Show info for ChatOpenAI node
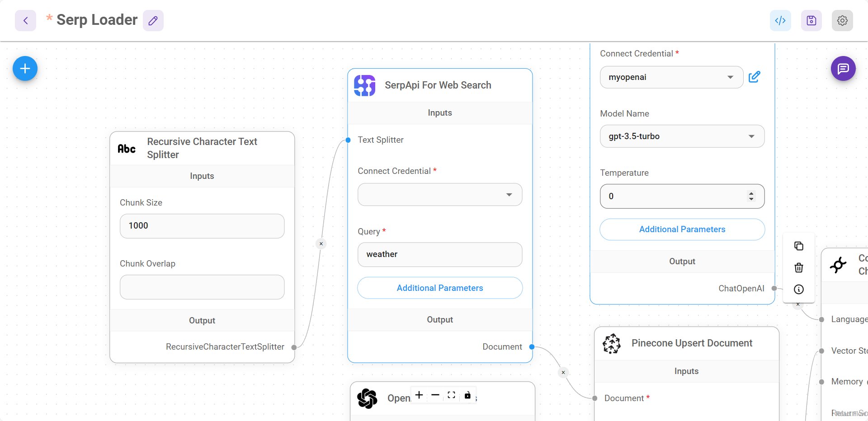The height and width of the screenshot is (421, 868). pos(799,289)
